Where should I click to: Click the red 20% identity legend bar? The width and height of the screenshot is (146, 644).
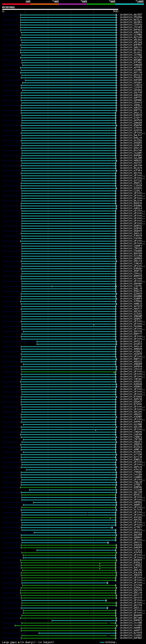(16, 4)
